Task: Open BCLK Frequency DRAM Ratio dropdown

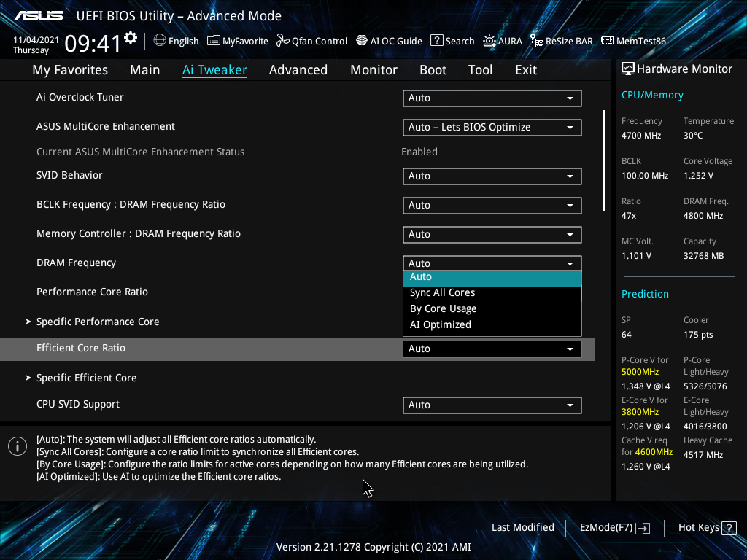Action: tap(492, 205)
